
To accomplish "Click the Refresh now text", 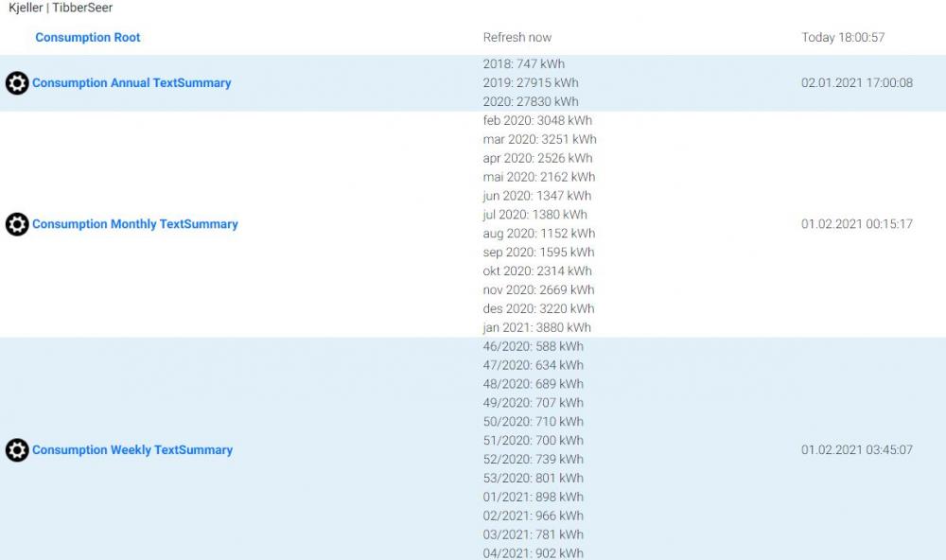I will click(517, 38).
